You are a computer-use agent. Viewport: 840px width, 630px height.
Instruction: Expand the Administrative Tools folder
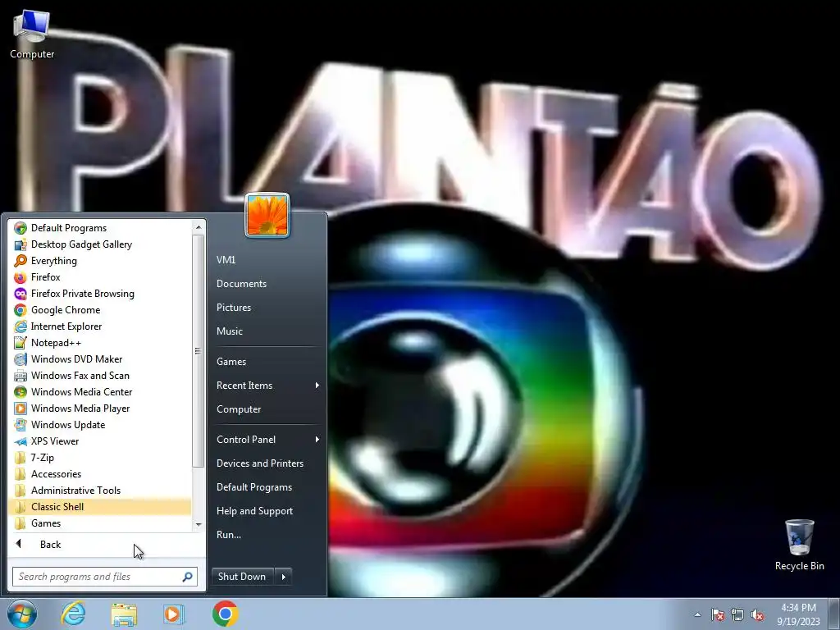(x=99, y=491)
